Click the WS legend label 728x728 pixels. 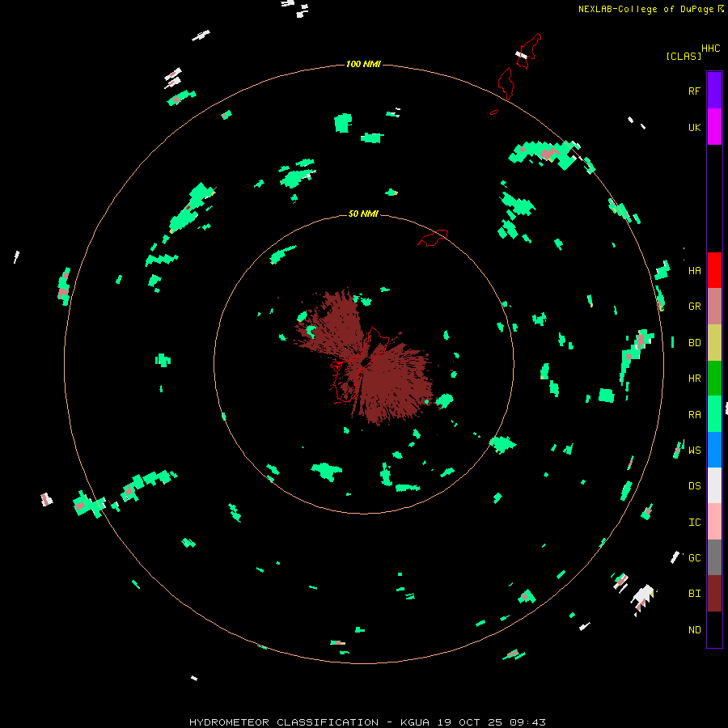point(694,450)
